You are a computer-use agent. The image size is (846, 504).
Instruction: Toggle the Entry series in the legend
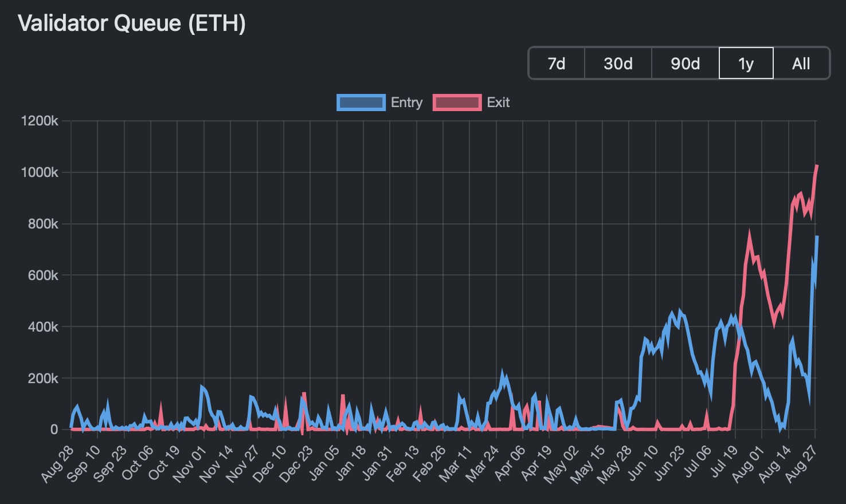[406, 102]
